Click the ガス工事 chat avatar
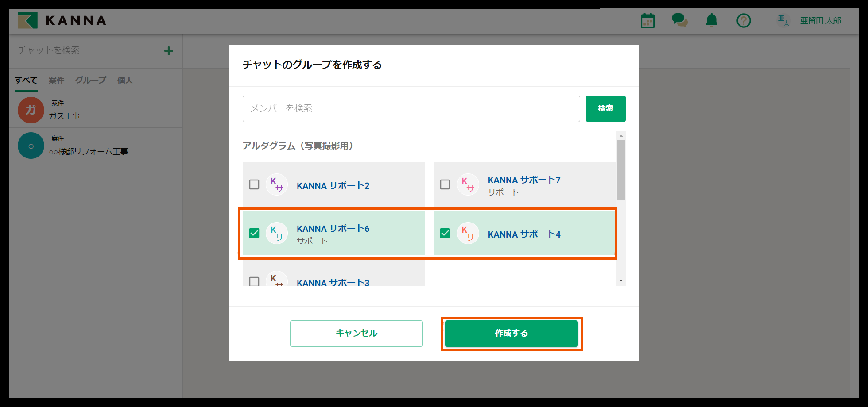868x407 pixels. 31,110
